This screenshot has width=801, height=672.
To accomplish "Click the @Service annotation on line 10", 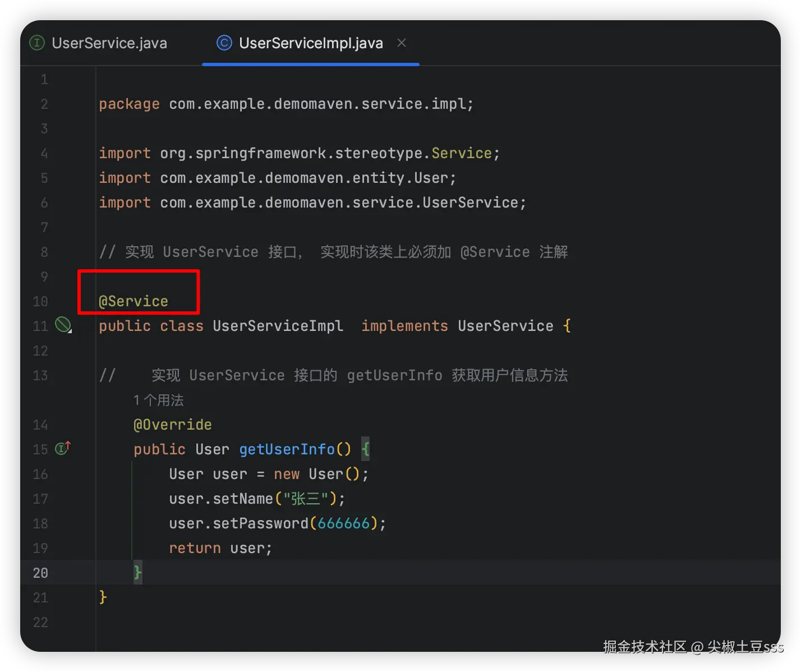I will [x=133, y=301].
